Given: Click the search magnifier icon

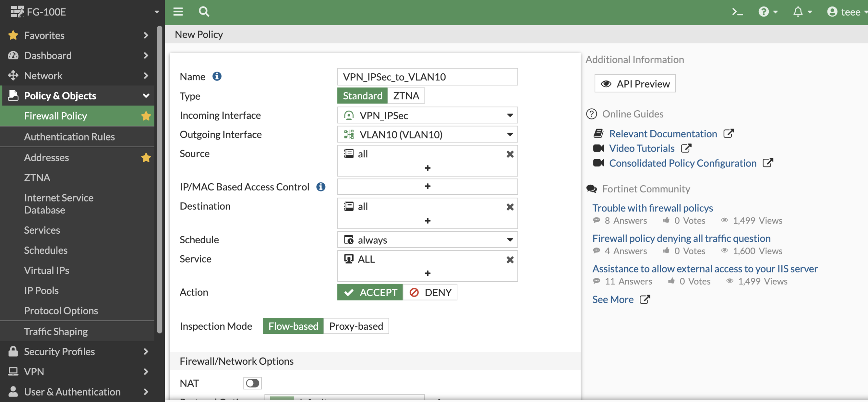Looking at the screenshot, I should pos(204,12).
